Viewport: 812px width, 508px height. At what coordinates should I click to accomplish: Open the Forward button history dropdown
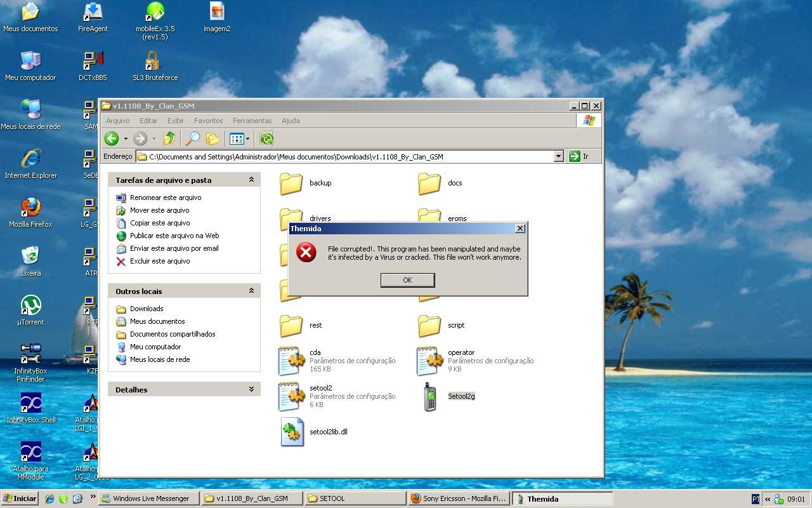tap(154, 138)
